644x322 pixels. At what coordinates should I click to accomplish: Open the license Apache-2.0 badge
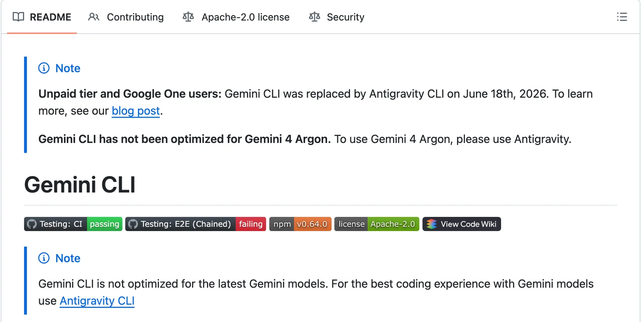[x=377, y=224]
